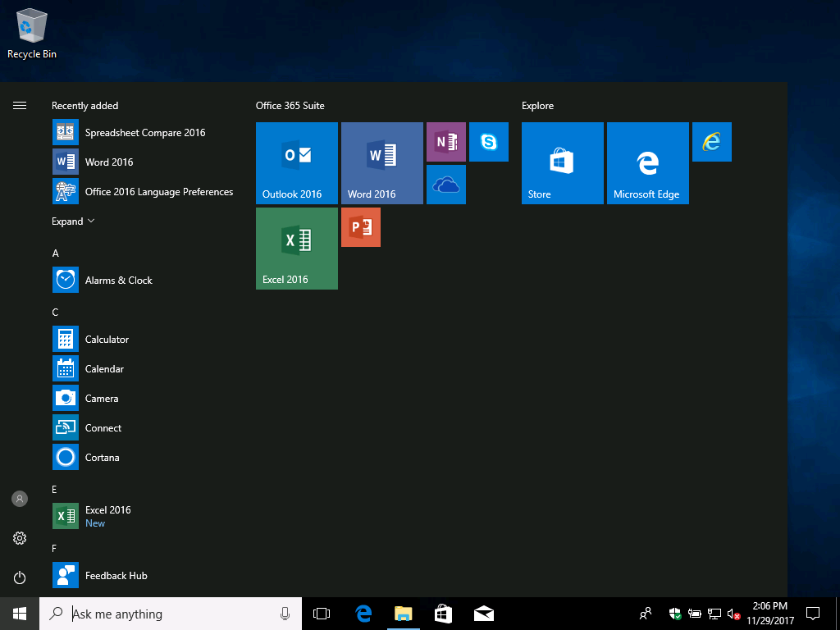This screenshot has width=840, height=630.
Task: Open Spreadsheet Compare 2016 from recently added
Action: coord(144,132)
